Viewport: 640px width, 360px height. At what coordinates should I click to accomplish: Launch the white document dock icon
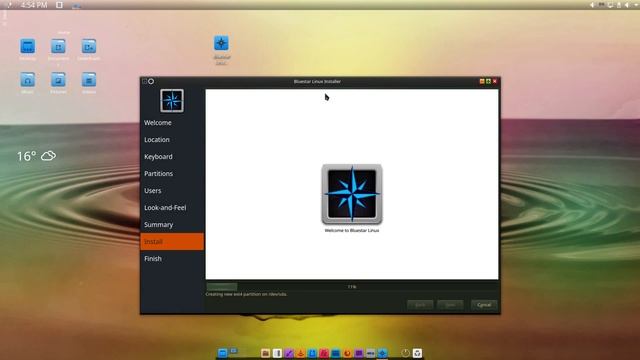[277, 353]
